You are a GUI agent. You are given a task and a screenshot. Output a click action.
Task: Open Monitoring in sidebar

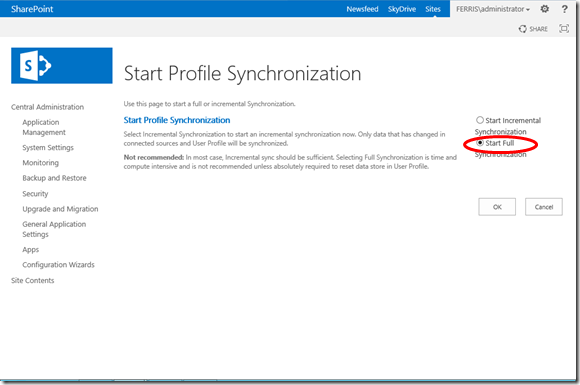coord(40,163)
